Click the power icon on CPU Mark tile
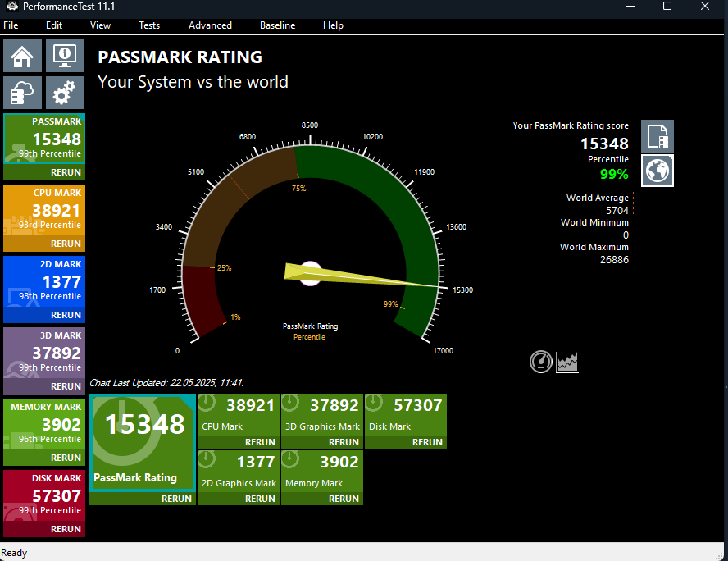 pyautogui.click(x=207, y=403)
